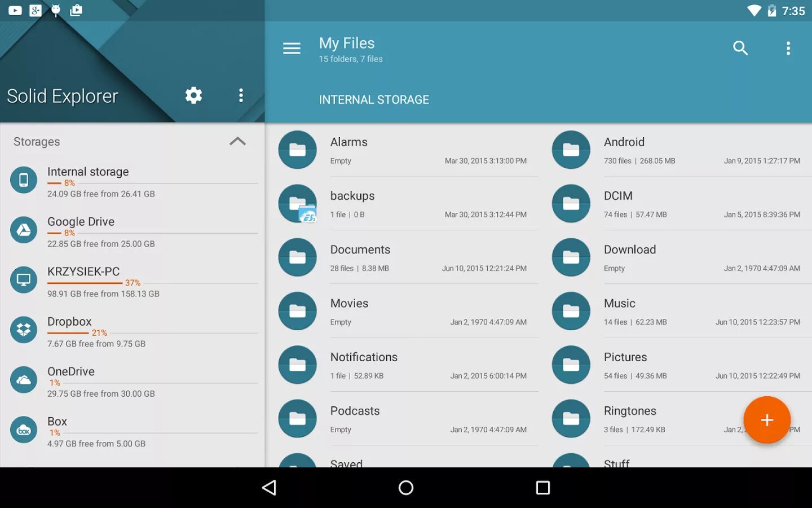Open the Notifications folder
The width and height of the screenshot is (812, 508).
pos(403,365)
